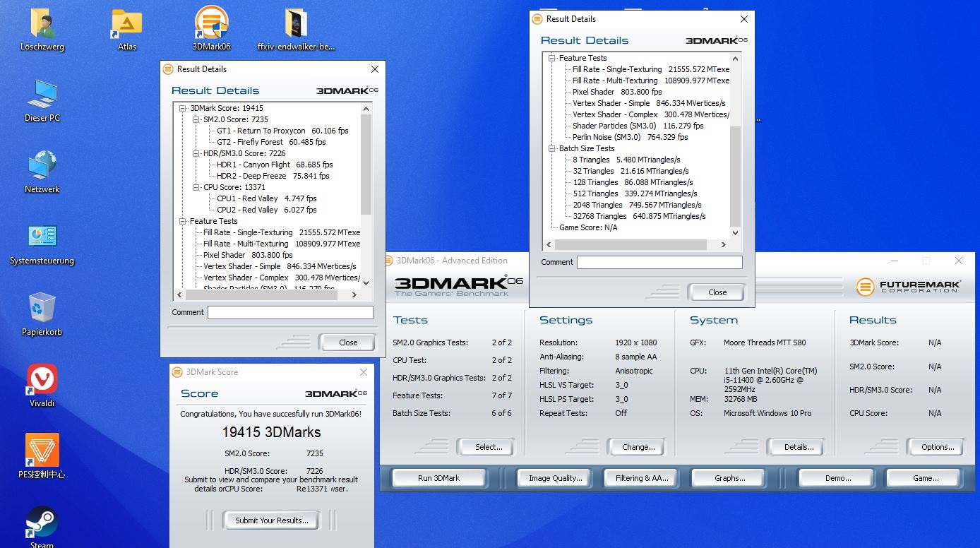Viewport: 980px width, 548px height.
Task: Select the 8 Triangles result row
Action: tap(628, 160)
